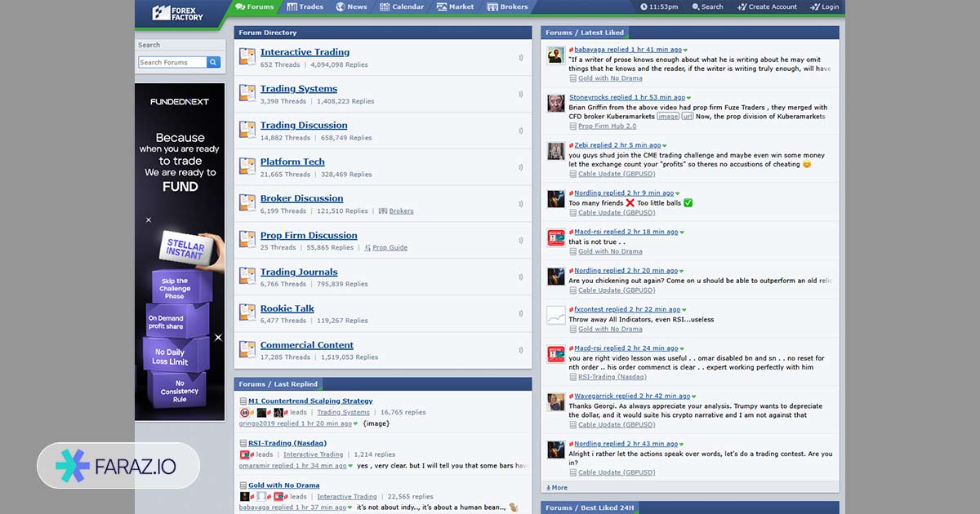
Task: Click the clock icon showing 11:53pm
Action: 644,7
